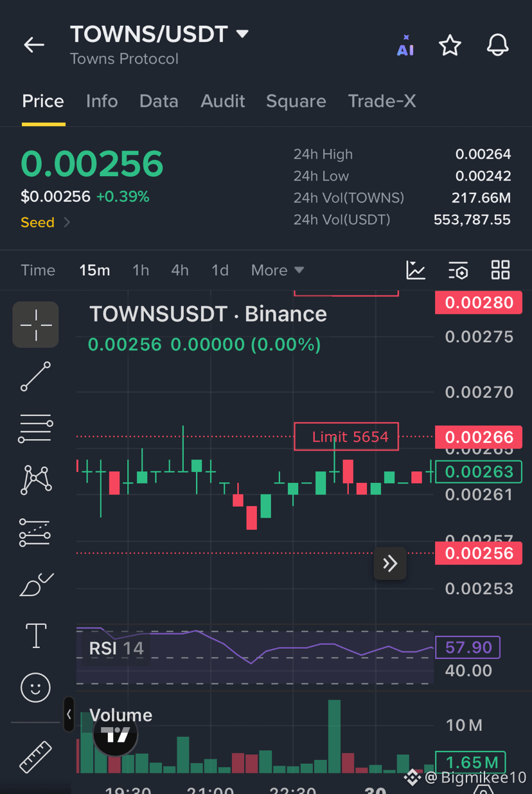Select the Text annotation tool
Image resolution: width=532 pixels, height=794 pixels.
(x=36, y=635)
